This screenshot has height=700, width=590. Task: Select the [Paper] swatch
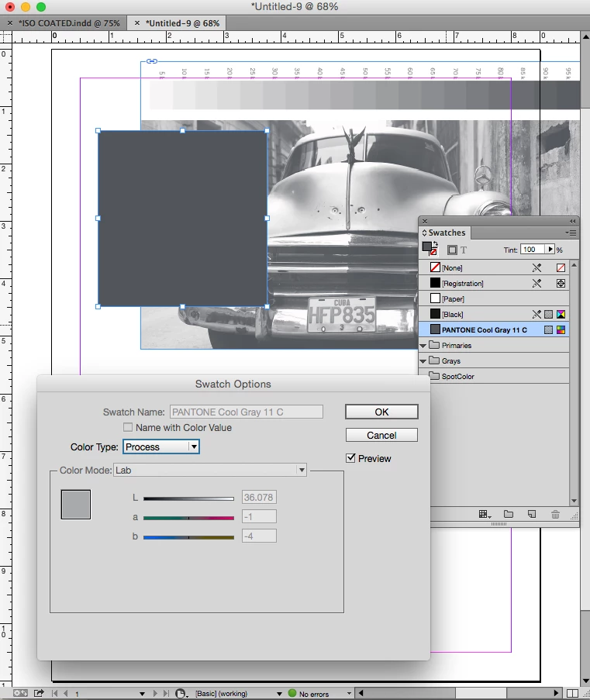point(494,298)
